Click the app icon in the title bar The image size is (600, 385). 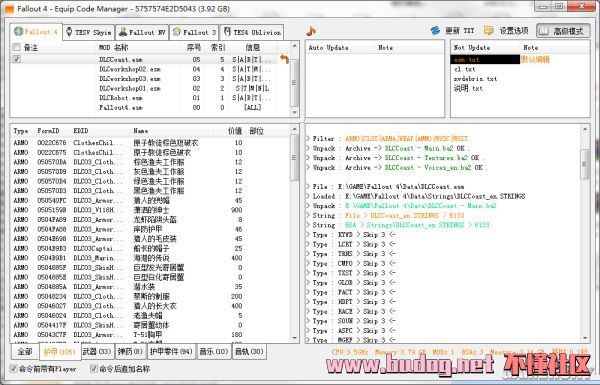9,8
